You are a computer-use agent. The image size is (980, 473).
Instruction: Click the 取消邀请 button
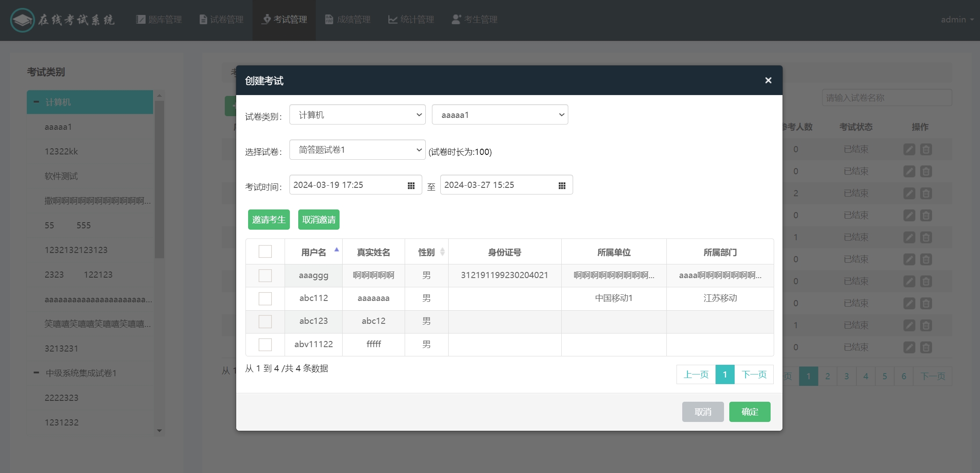tap(319, 220)
